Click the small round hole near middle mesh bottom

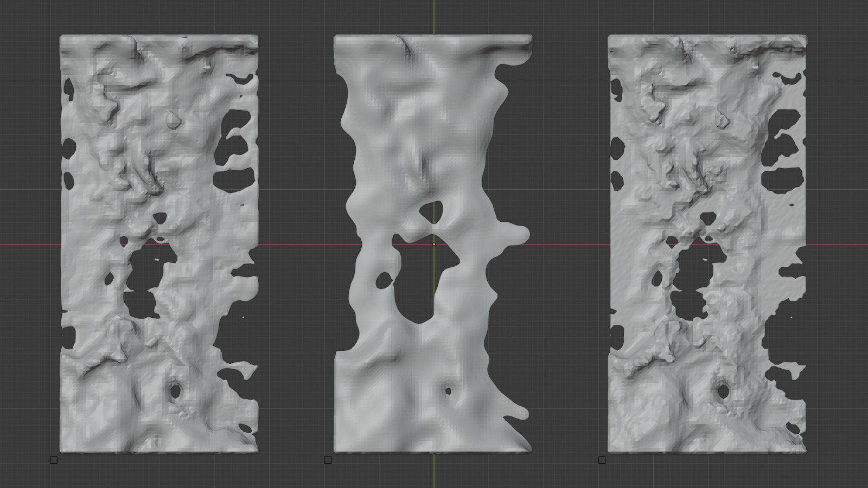click(x=447, y=390)
